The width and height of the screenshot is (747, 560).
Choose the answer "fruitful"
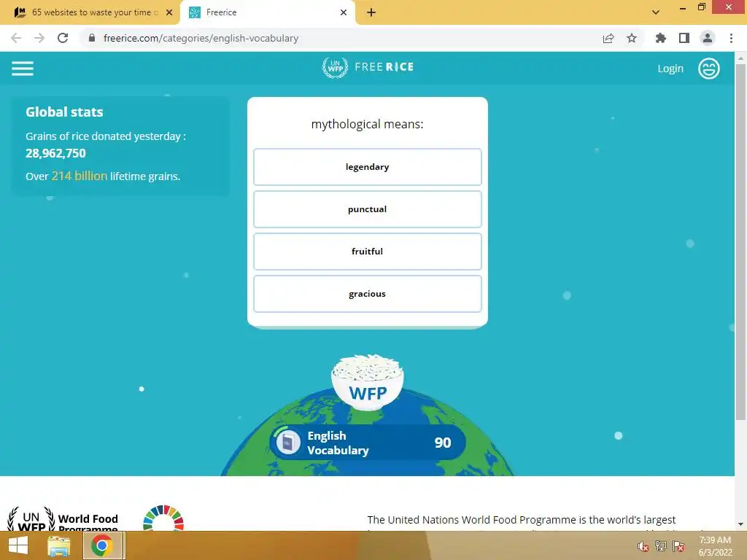click(x=368, y=252)
